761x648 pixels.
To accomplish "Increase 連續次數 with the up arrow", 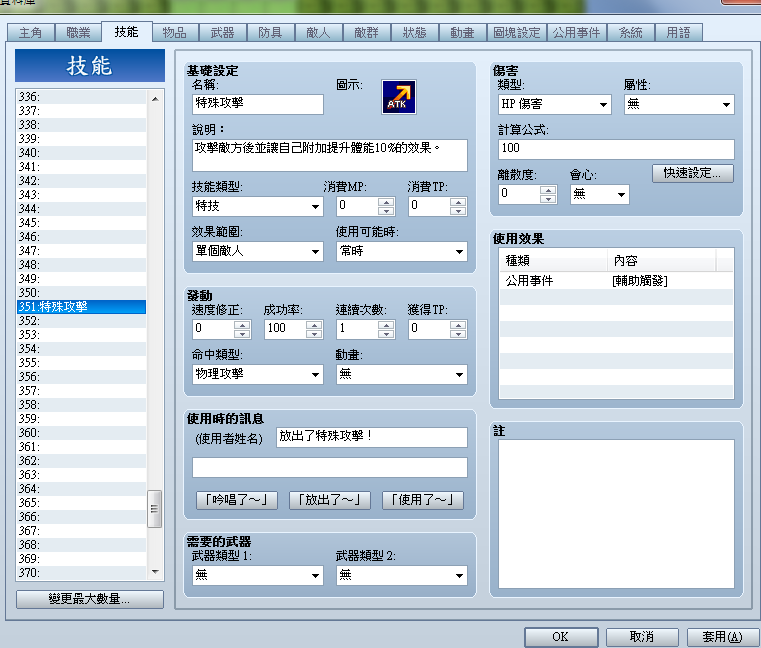I will (386, 325).
